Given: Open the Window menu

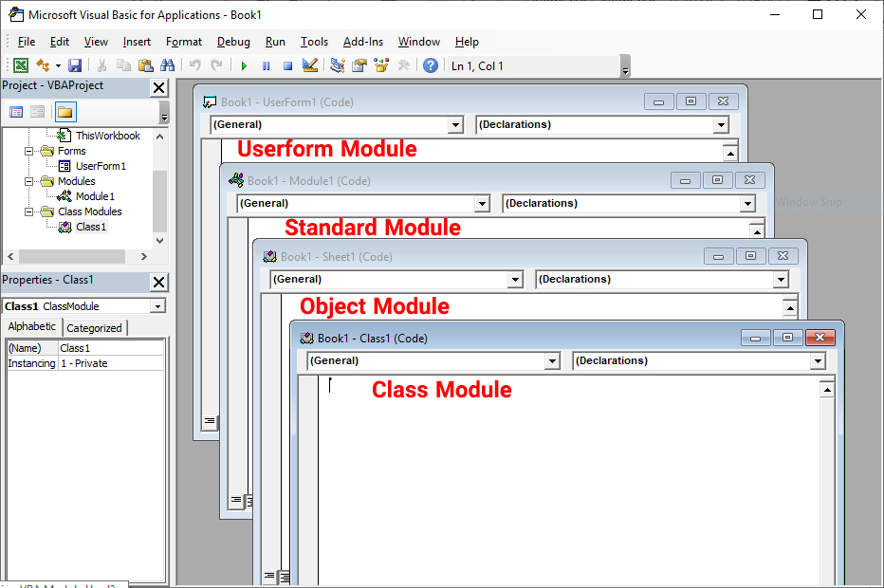Looking at the screenshot, I should pos(419,42).
